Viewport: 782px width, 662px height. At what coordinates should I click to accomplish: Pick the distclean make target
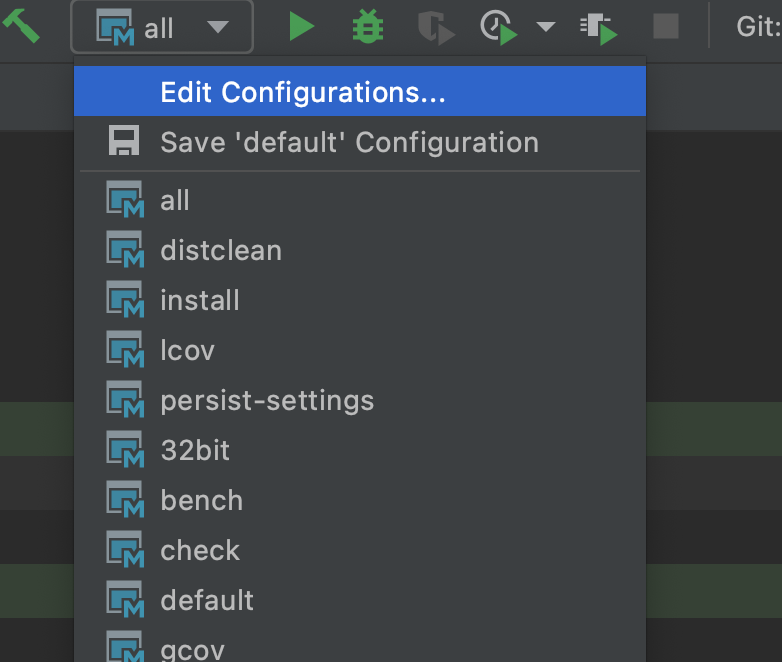point(221,250)
